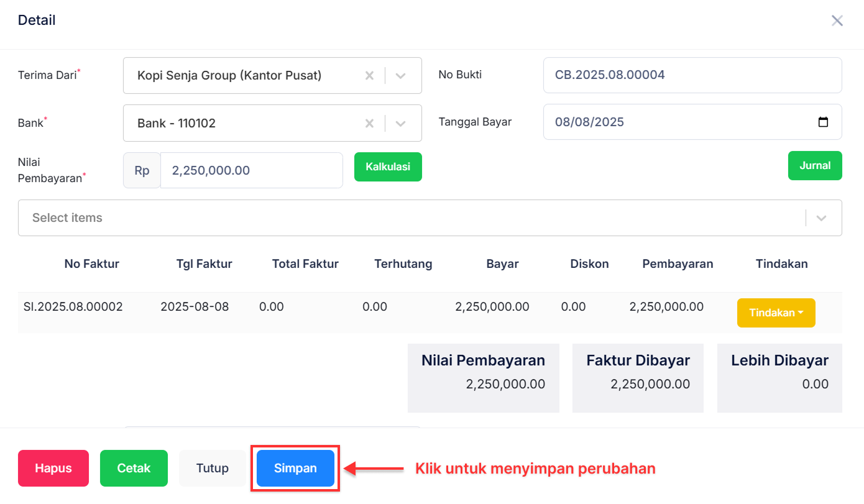Open the calendar icon in Tanggal Bayar field
864x504 pixels.
[824, 122]
